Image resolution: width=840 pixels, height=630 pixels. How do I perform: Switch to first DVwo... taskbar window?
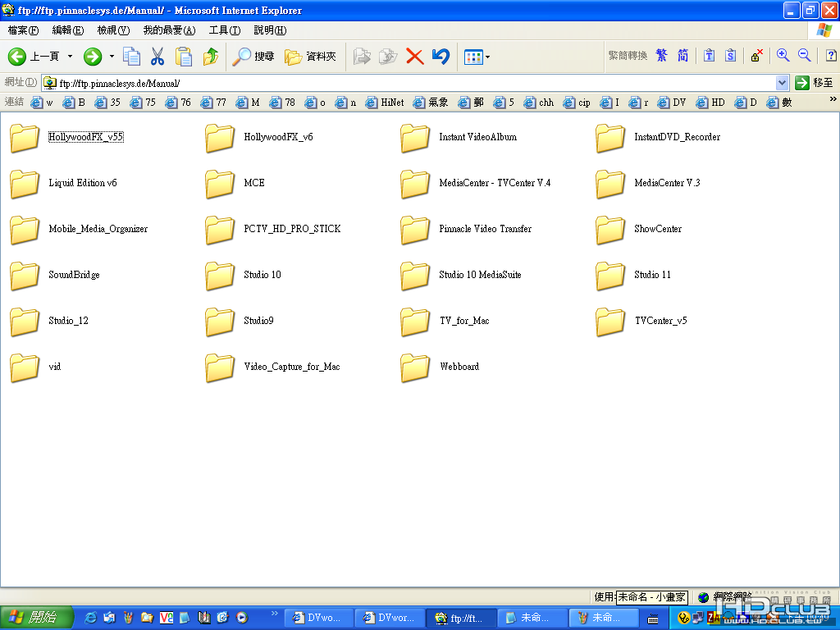317,619
